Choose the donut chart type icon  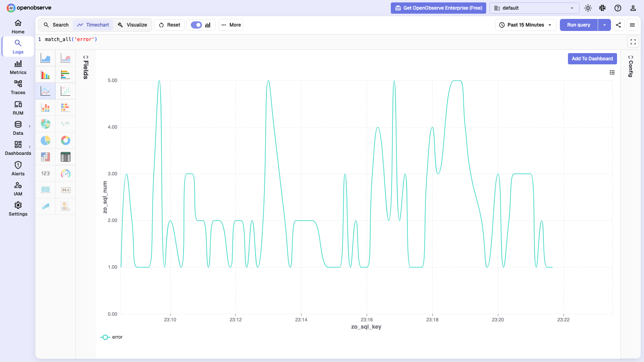coord(66,140)
